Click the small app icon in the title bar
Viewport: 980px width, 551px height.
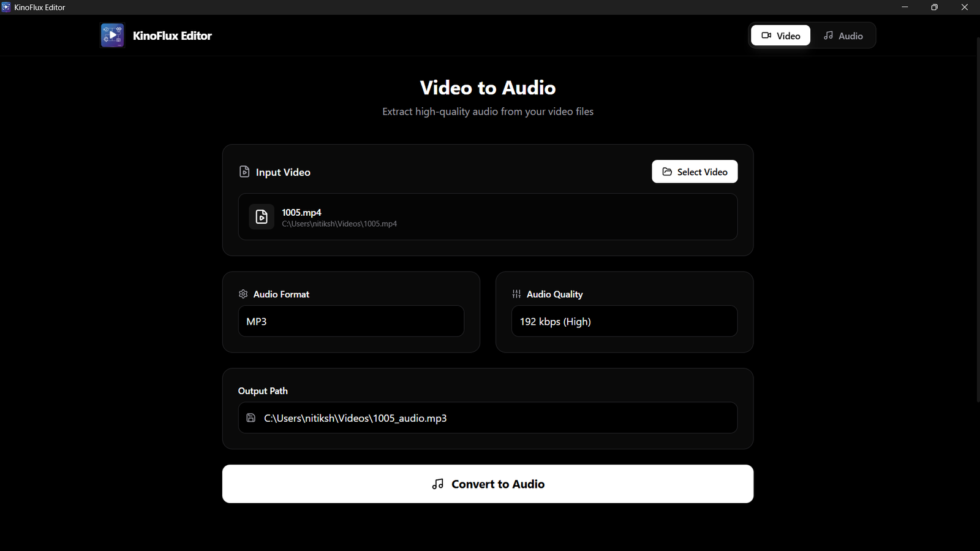point(6,7)
